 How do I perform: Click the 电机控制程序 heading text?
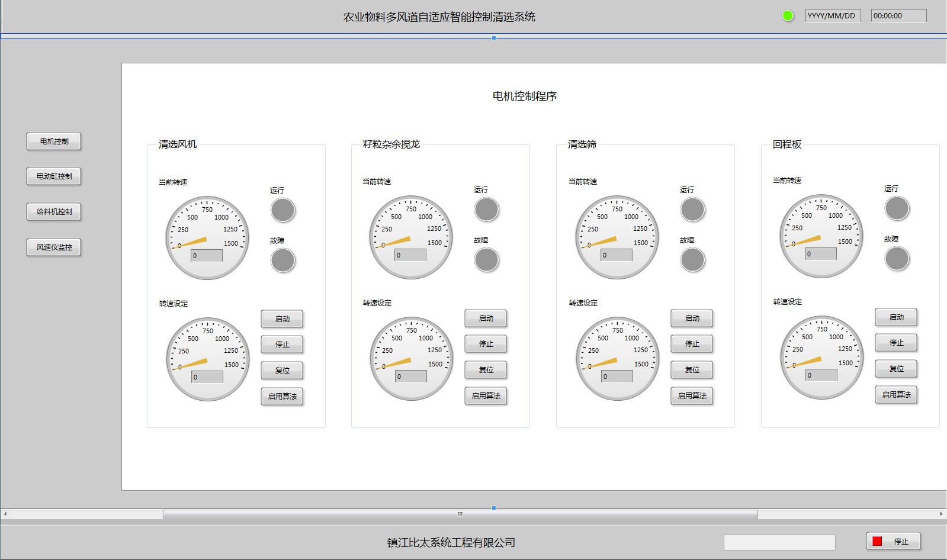(525, 96)
